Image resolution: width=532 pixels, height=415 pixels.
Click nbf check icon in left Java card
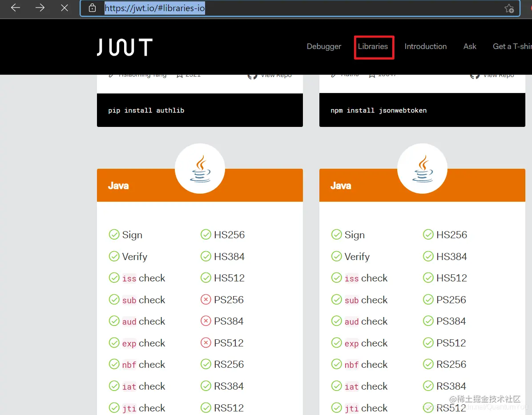click(x=114, y=364)
